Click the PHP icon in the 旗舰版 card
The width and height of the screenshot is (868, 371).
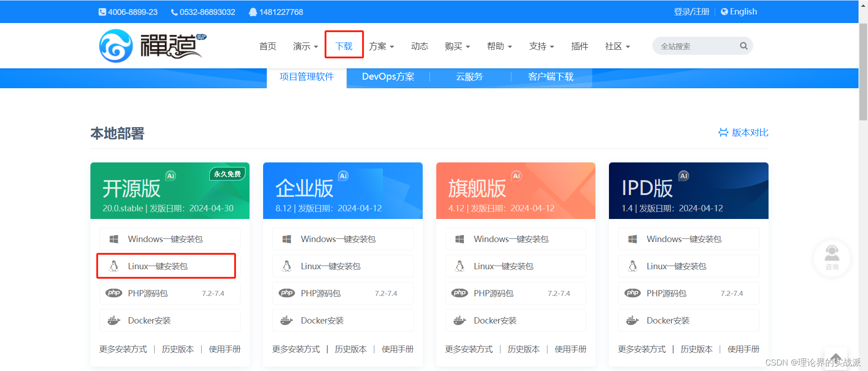460,293
